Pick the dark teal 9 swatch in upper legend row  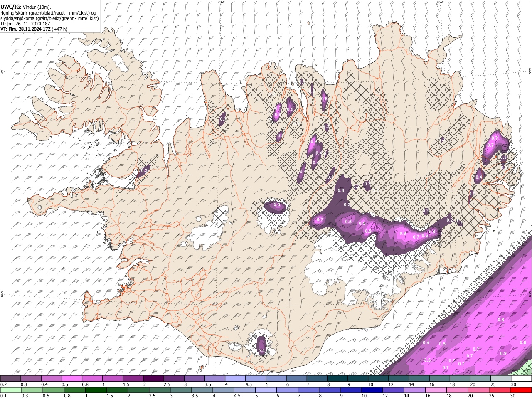pyautogui.click(x=357, y=379)
